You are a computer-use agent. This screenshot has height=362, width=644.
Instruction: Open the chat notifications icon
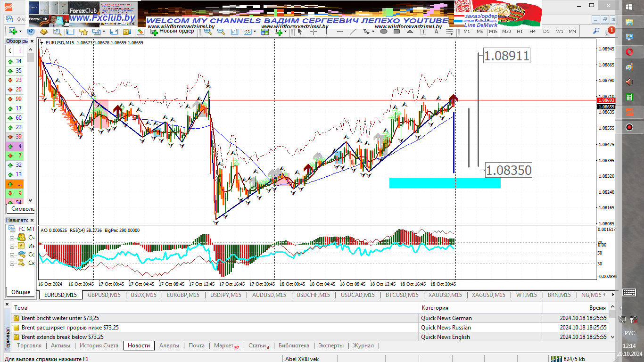coord(610,31)
